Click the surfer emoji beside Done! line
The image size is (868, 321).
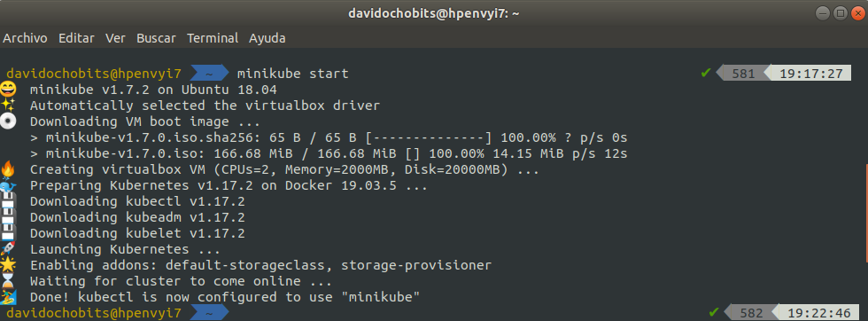(x=8, y=297)
